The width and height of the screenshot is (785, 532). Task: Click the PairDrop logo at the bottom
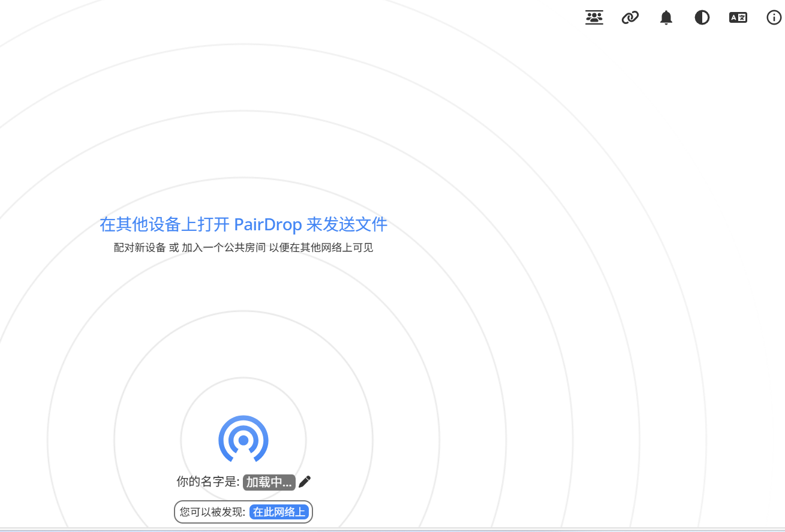point(243,439)
